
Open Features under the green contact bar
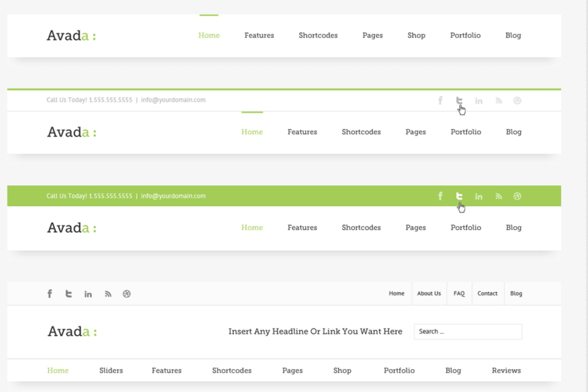302,227
